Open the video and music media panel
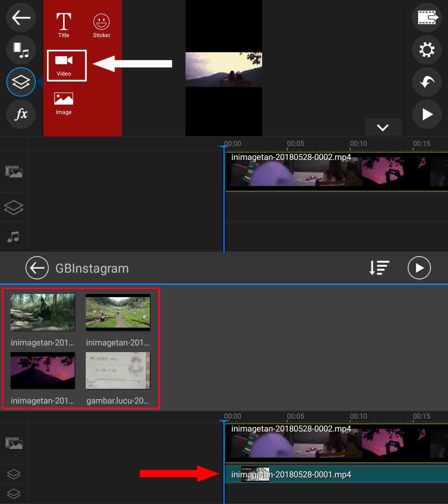448x504 pixels. (21, 50)
